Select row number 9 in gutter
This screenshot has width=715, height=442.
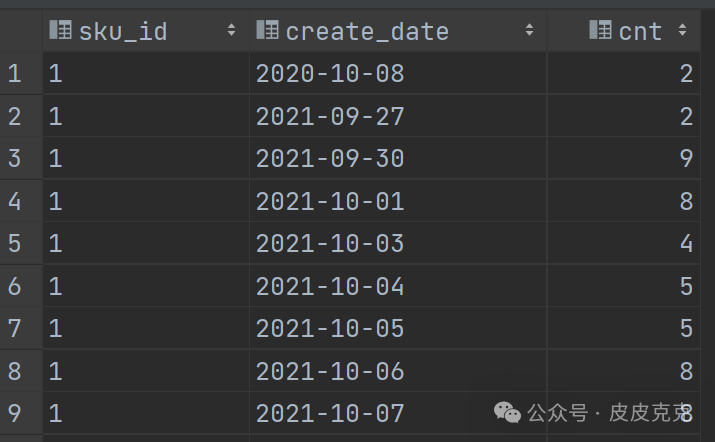click(15, 413)
